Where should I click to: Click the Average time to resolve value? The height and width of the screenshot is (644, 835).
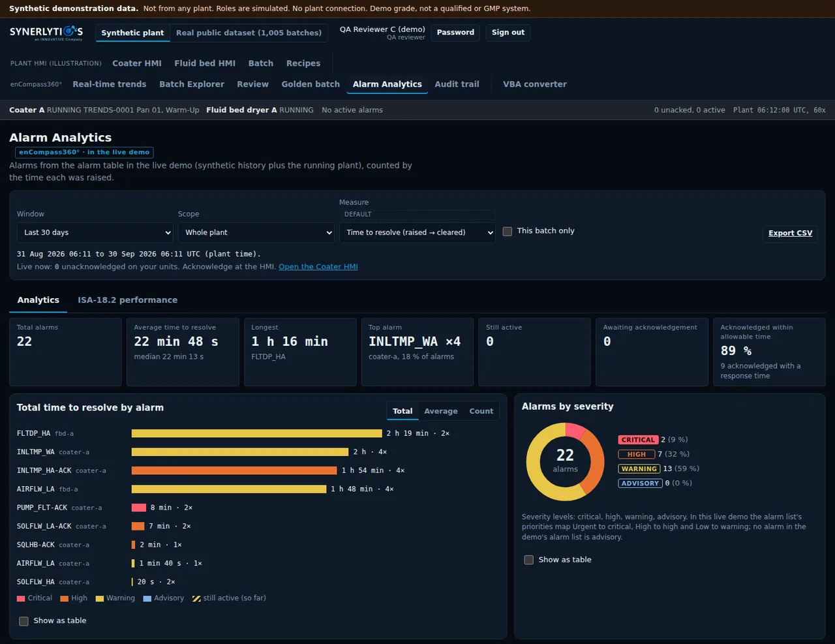tap(176, 341)
